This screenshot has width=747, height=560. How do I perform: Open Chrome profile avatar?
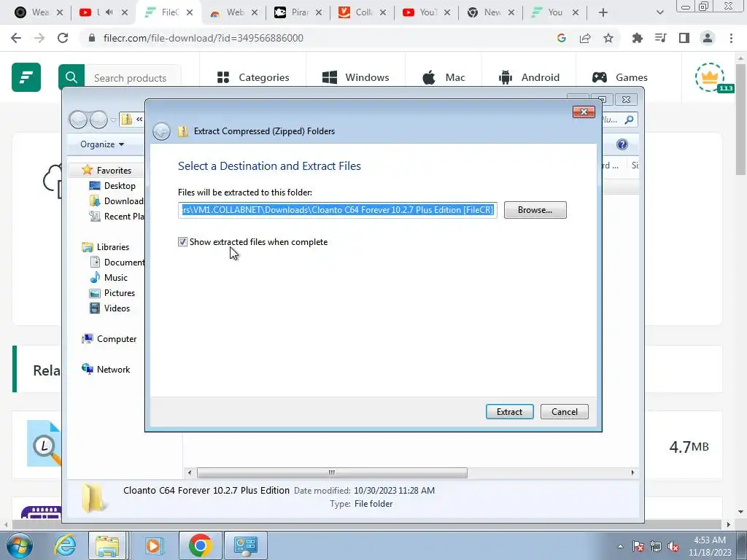708,38
